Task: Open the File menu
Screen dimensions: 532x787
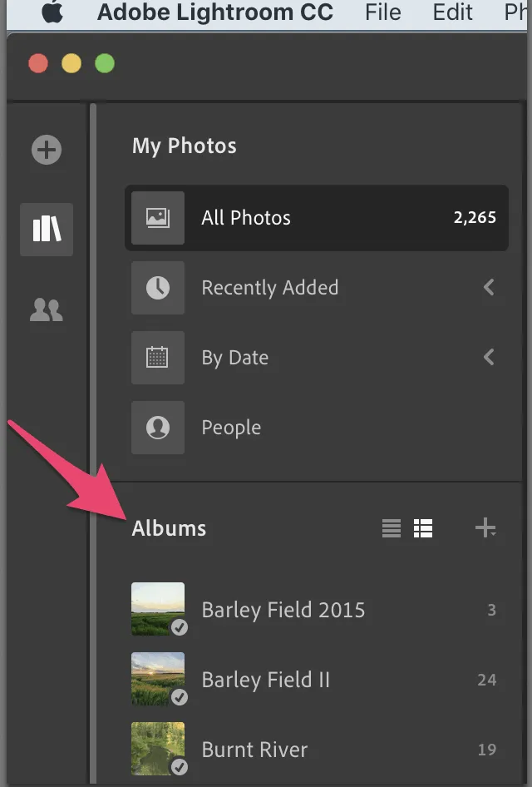Action: 383,12
